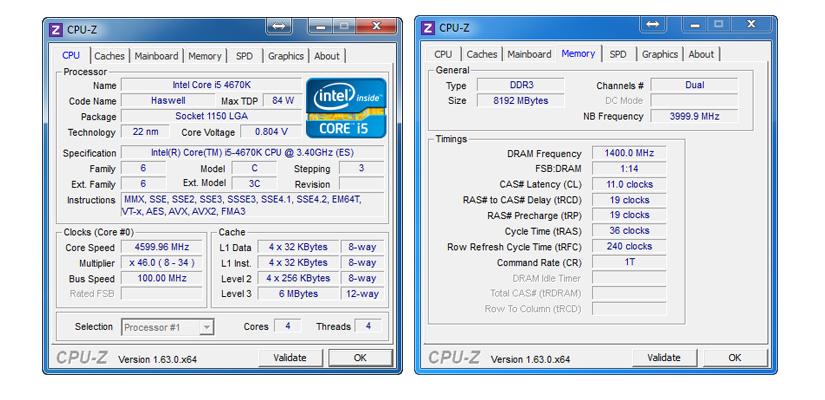The width and height of the screenshot is (825, 400).
Task: Switch to CPU tab in right window
Action: click(x=443, y=54)
